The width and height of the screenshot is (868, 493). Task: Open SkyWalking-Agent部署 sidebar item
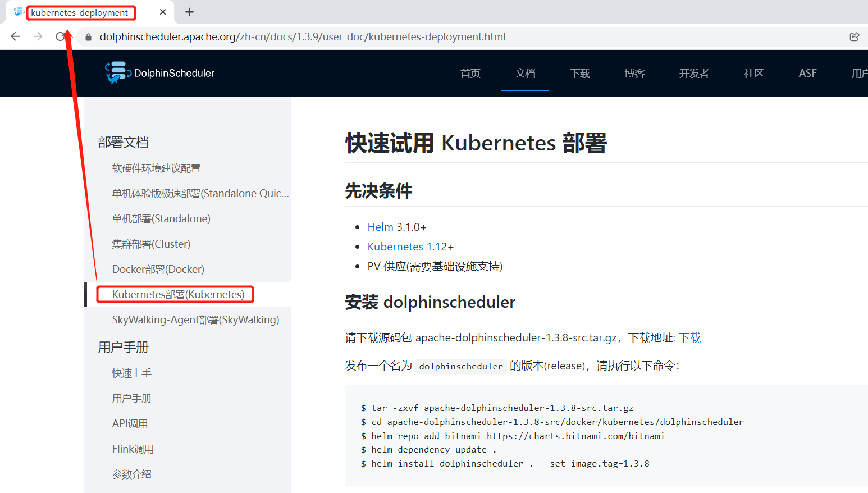click(195, 320)
